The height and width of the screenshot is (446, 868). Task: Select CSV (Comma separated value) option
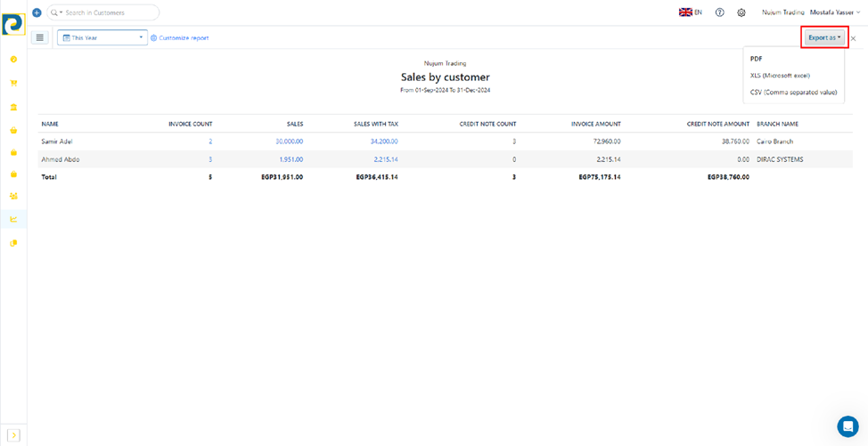[x=793, y=93]
